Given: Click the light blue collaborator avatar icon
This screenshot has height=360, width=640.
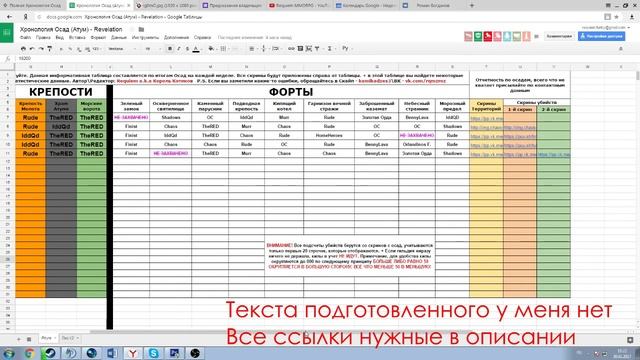Looking at the screenshot, I should [x=507, y=36].
